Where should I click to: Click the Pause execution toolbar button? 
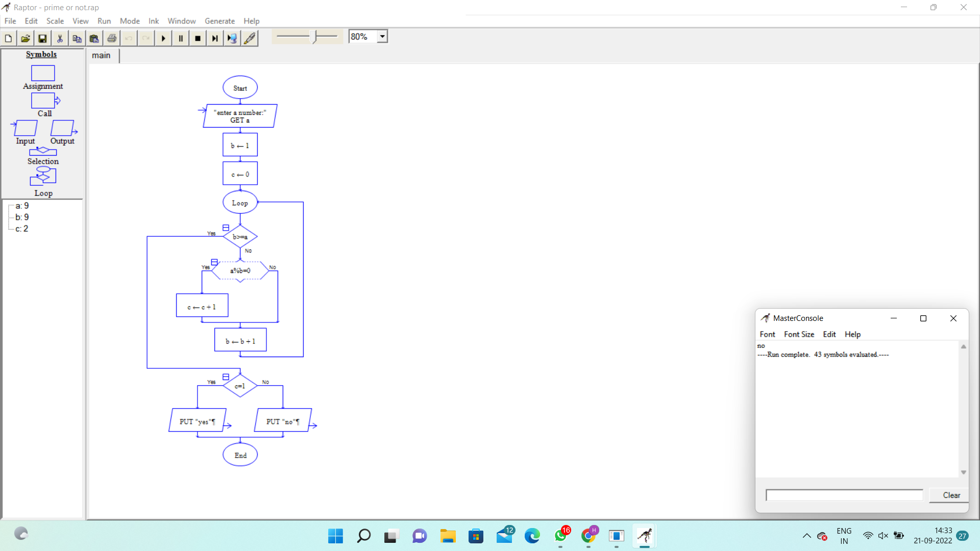[181, 38]
